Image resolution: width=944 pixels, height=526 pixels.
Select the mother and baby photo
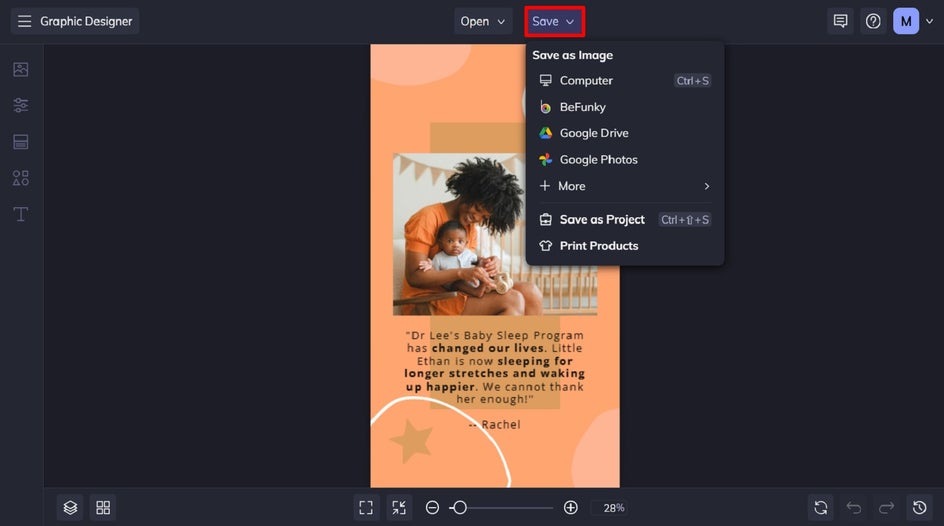(495, 234)
